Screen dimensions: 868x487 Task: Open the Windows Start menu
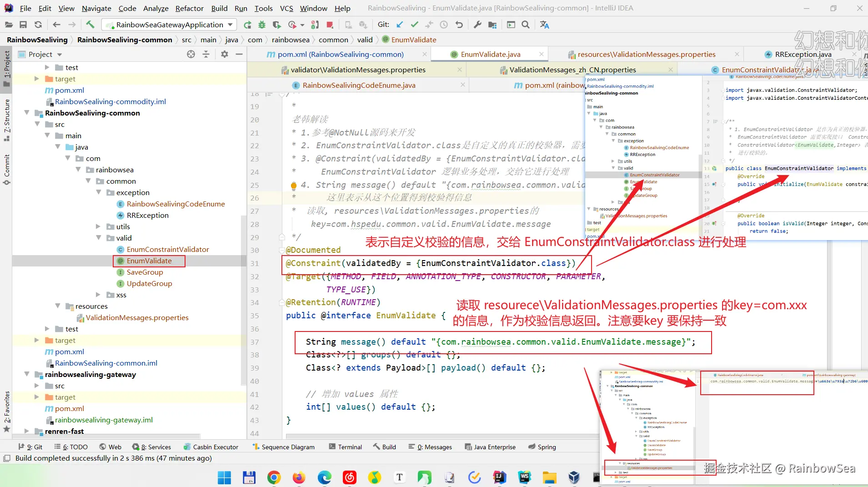click(224, 477)
